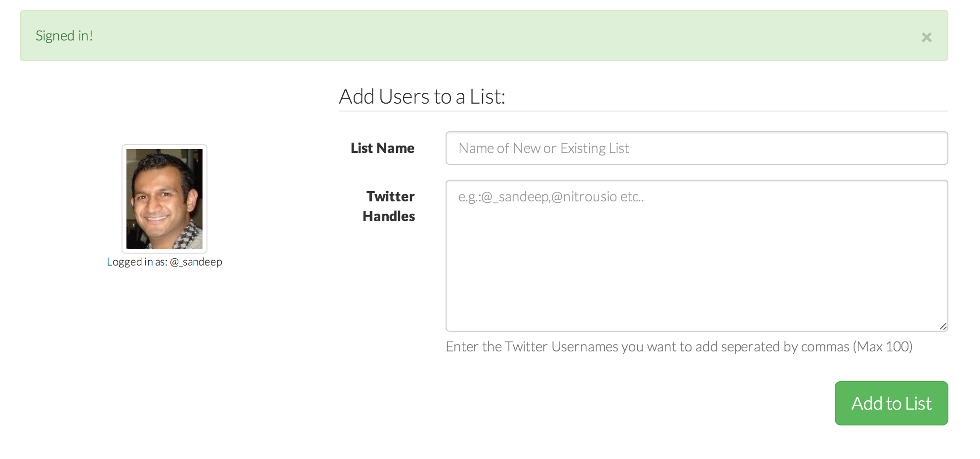Click the List Name label

(382, 148)
